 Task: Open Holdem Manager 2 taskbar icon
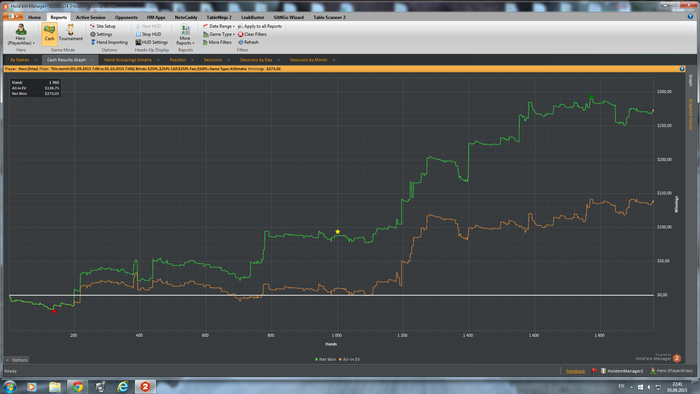[x=145, y=386]
